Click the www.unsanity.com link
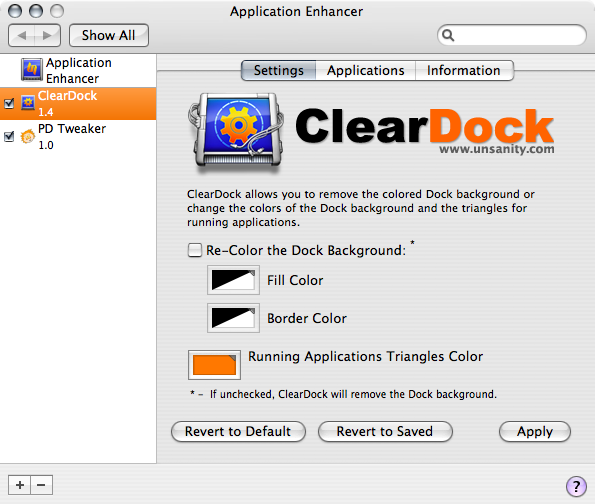The width and height of the screenshot is (595, 504). (x=497, y=149)
